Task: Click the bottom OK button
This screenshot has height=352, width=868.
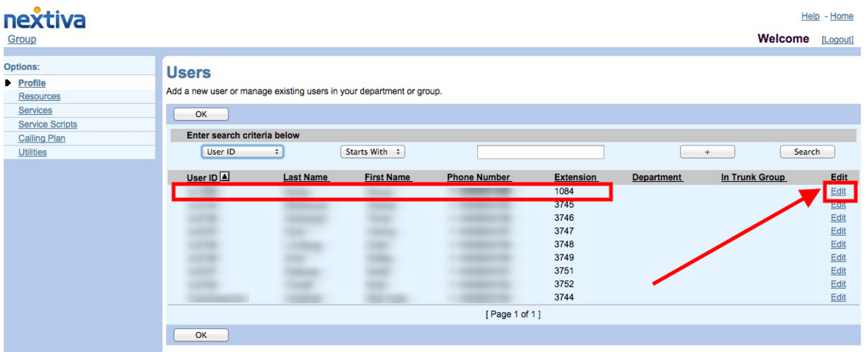Action: (201, 335)
